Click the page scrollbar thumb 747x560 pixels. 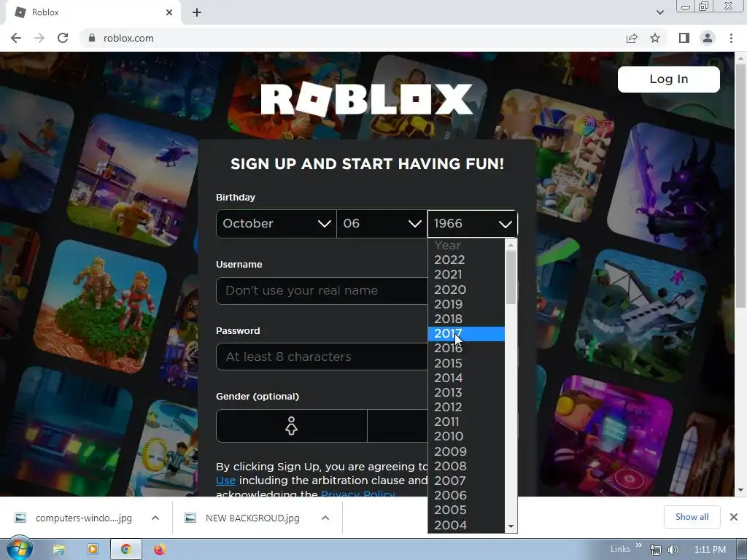coord(740,186)
